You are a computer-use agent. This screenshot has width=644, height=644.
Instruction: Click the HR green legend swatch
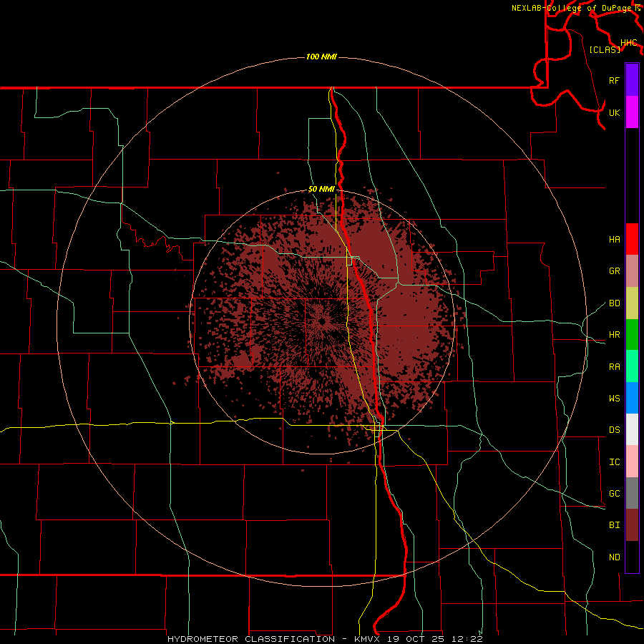(632, 335)
